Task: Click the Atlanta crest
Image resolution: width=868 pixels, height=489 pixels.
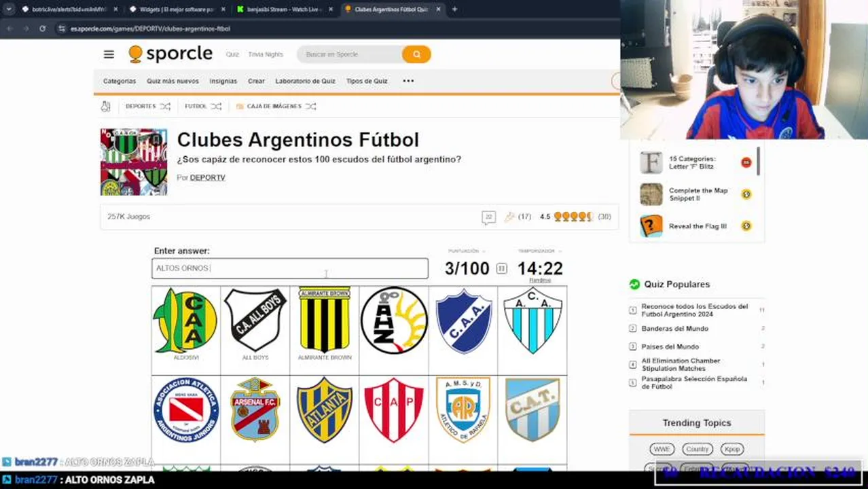Action: [325, 410]
